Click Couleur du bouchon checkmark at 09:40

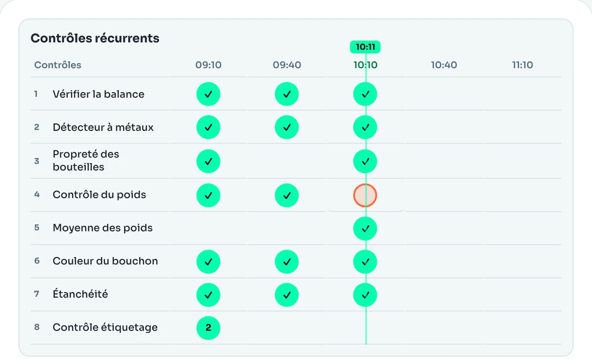click(287, 262)
